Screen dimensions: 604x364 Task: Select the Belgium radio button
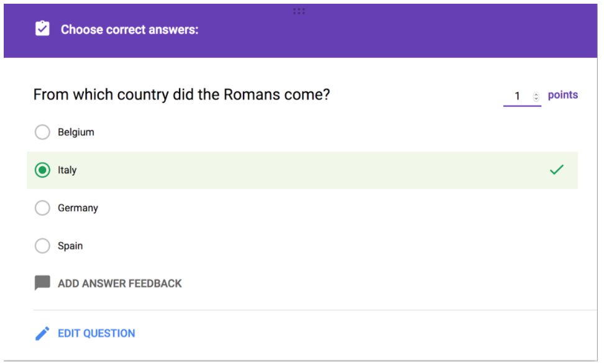42,132
